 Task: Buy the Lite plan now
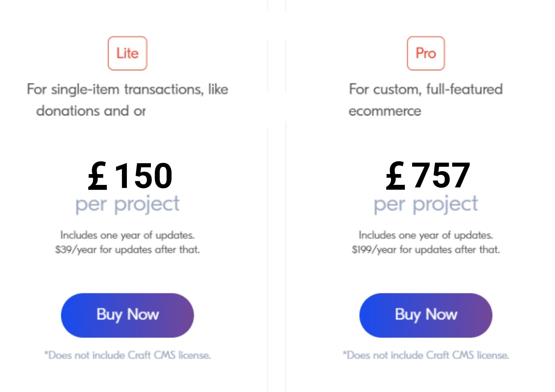(127, 315)
